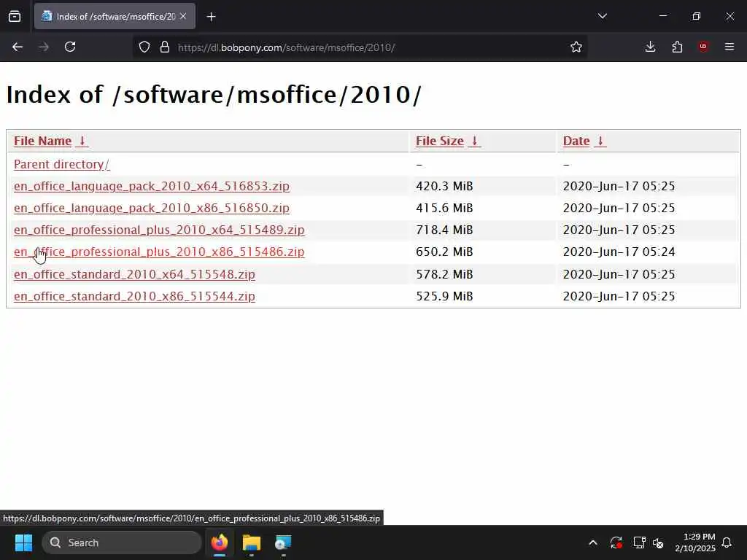Switch to Firefox in the taskbar
The height and width of the screenshot is (560, 747).
point(220,542)
